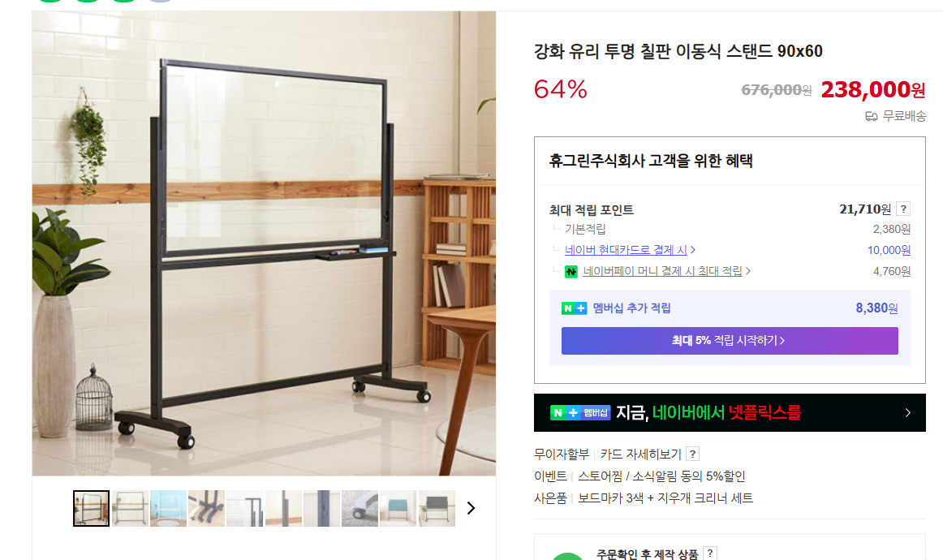
Task: Select the last dark board thumbnail
Action: point(437,508)
